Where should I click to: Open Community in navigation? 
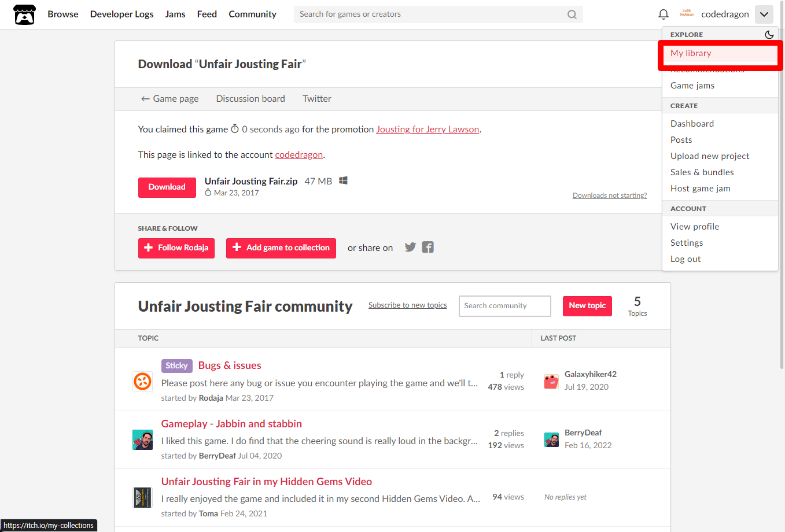pos(252,14)
